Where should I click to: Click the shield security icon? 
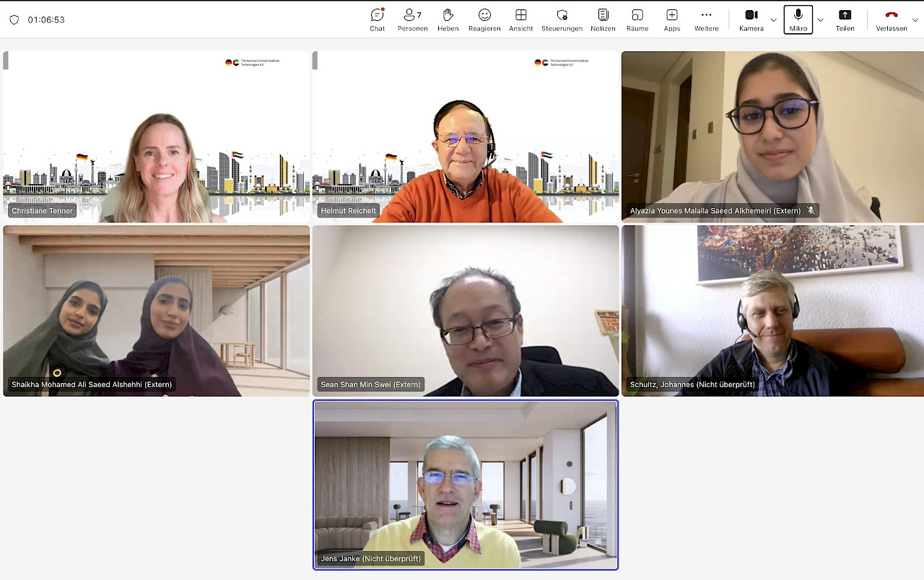(x=14, y=20)
